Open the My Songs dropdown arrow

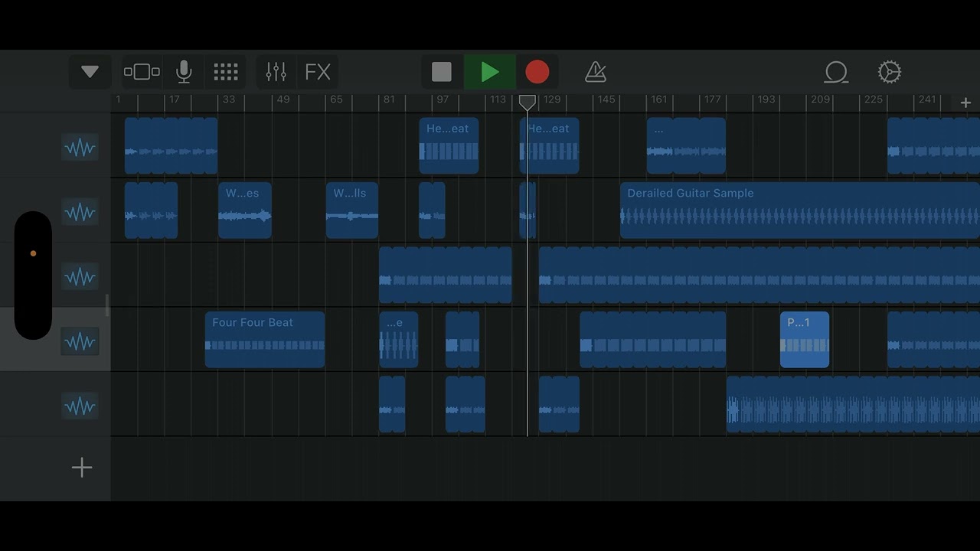(x=90, y=72)
